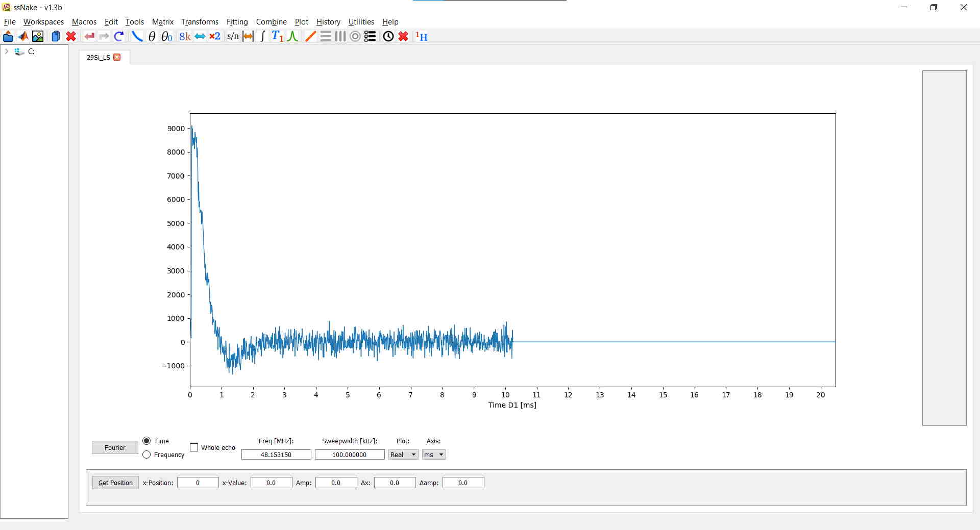This screenshot has height=530, width=980.
Task: Click the Open file toolbar icon
Action: click(8, 36)
